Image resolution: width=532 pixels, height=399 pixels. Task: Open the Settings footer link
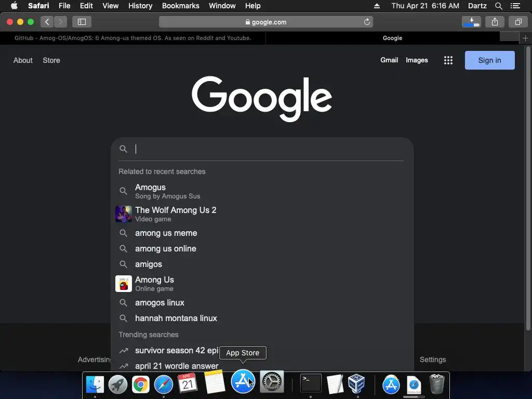pos(433,360)
